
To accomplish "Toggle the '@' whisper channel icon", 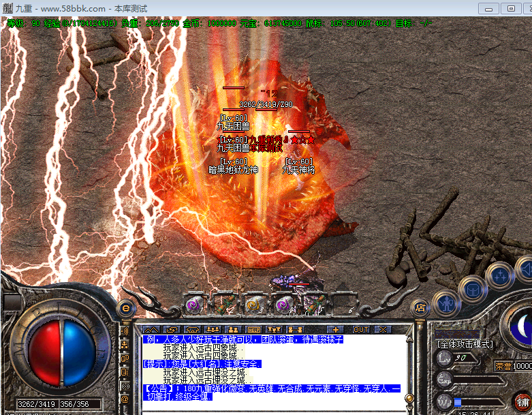I will (125, 399).
